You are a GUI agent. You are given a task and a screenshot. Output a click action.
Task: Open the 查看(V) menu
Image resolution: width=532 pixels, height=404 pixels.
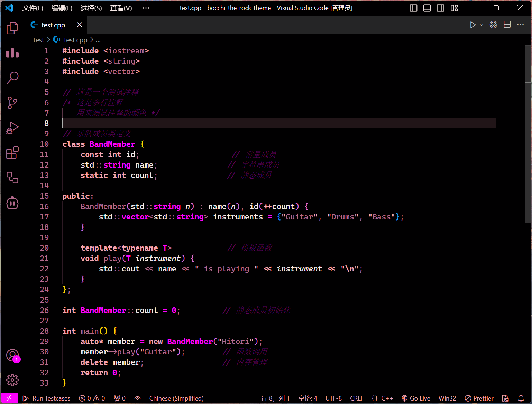click(x=121, y=8)
